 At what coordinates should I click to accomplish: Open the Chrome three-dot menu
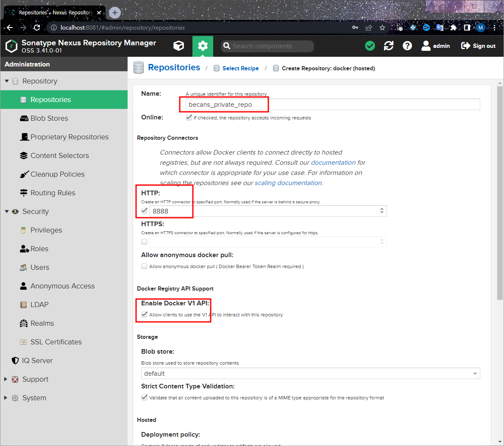(494, 28)
